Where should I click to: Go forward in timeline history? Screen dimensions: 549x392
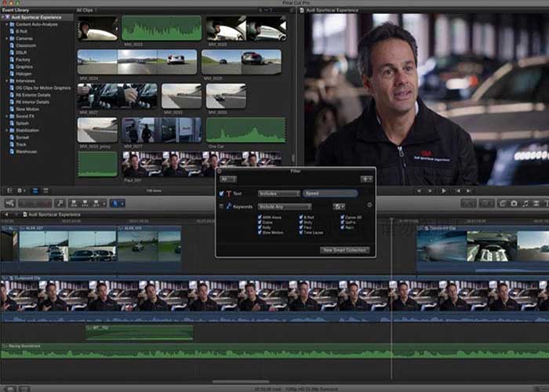(x=16, y=214)
